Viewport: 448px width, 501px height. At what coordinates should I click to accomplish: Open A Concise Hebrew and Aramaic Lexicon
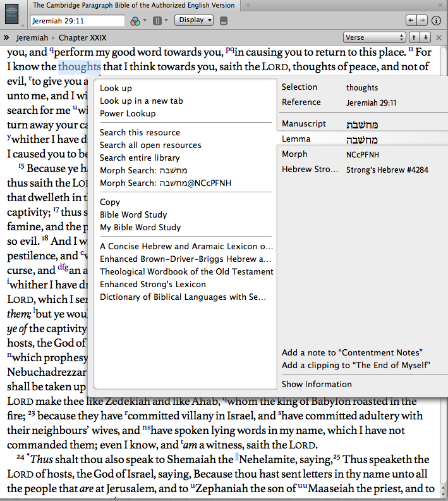186,246
